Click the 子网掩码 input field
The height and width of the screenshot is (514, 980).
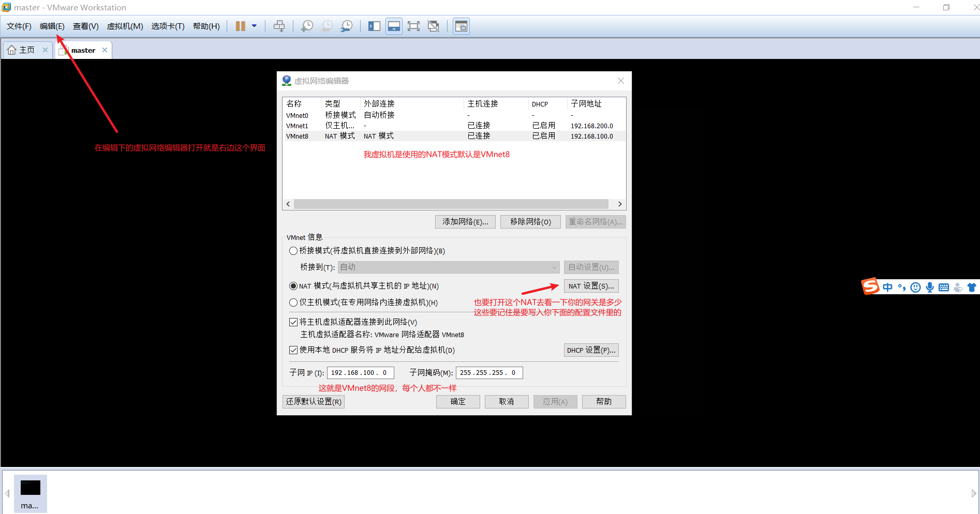489,373
